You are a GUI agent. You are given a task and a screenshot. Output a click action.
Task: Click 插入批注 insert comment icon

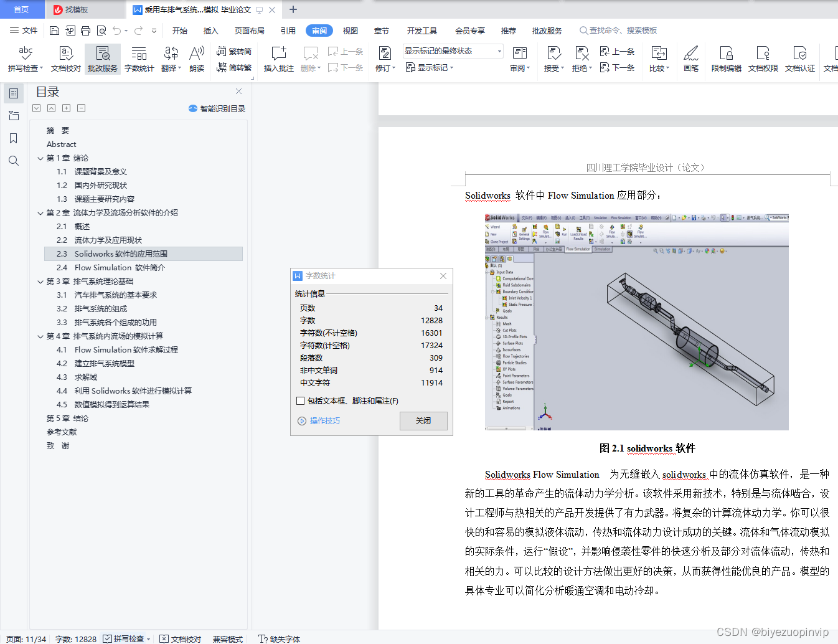(279, 59)
